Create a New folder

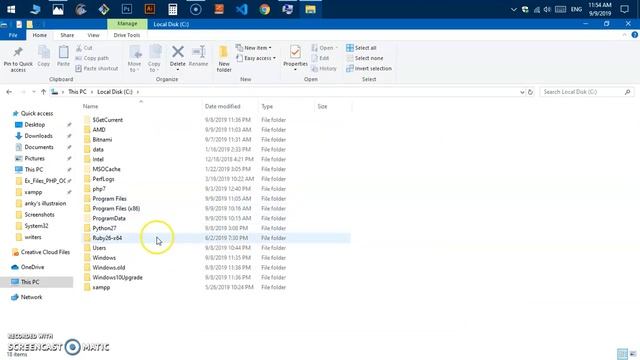224,59
